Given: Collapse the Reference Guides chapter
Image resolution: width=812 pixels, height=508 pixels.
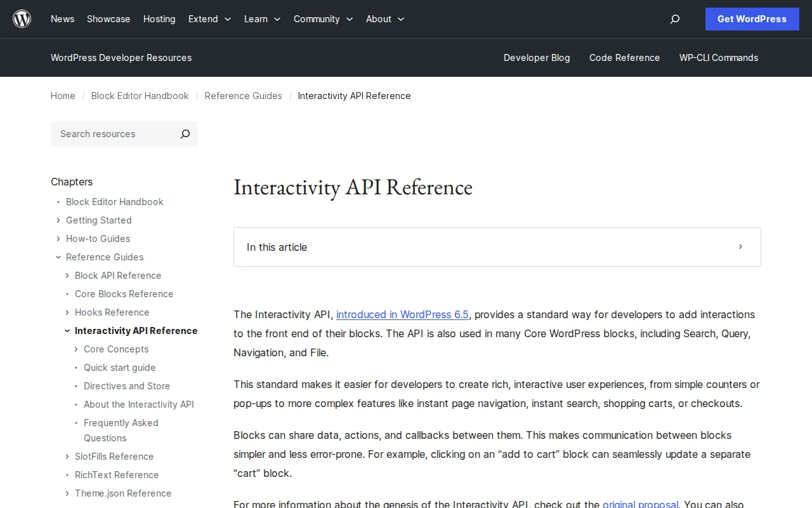Looking at the screenshot, I should [x=58, y=257].
